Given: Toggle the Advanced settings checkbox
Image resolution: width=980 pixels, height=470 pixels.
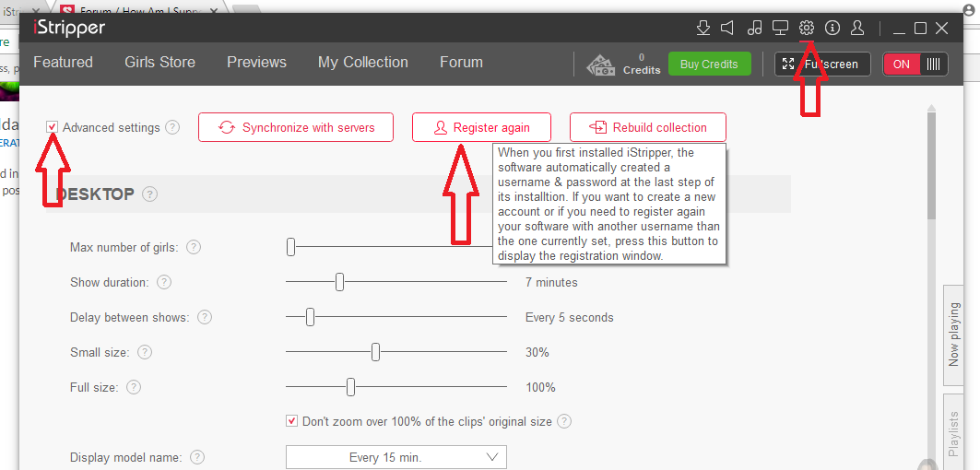Looking at the screenshot, I should 53,127.
